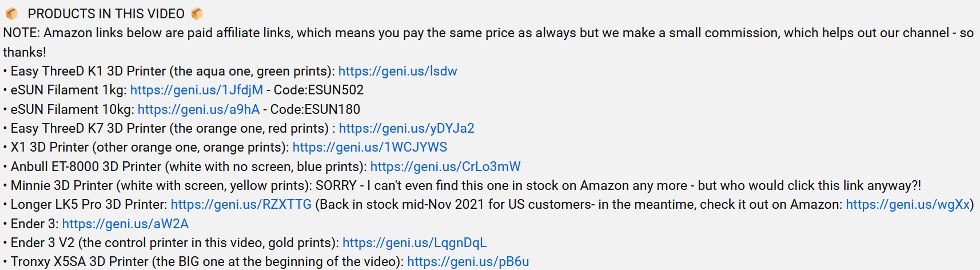Open the Ender 3 aW2A link
The width and height of the screenshot is (980, 270).
tap(125, 224)
